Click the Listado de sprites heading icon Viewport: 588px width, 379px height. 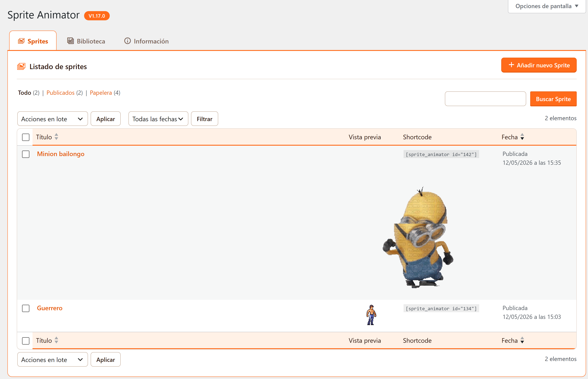coord(21,66)
